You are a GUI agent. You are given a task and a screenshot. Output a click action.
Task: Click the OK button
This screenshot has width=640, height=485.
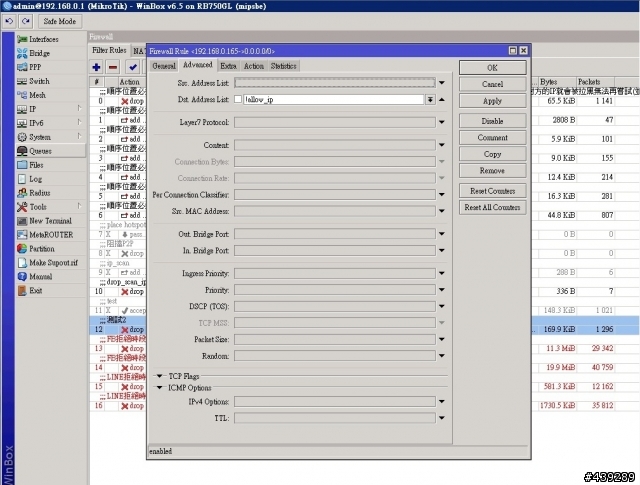492,68
